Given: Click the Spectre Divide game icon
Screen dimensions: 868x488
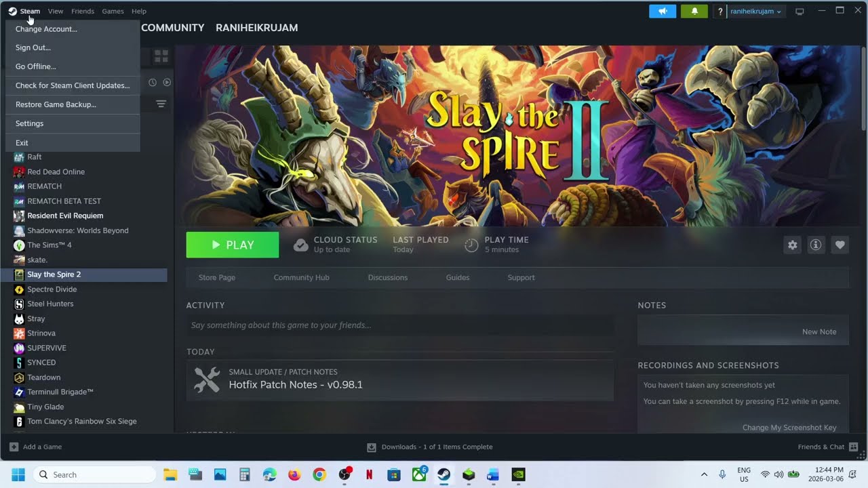Looking at the screenshot, I should click(19, 289).
